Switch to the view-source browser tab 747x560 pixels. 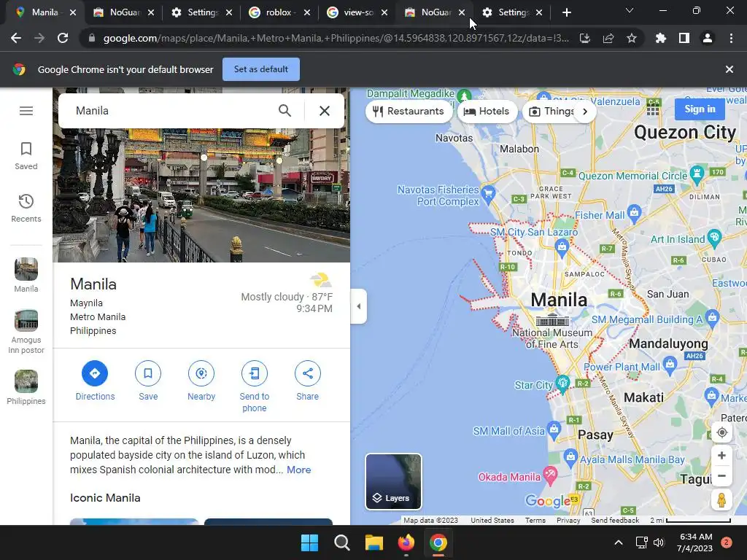click(357, 12)
